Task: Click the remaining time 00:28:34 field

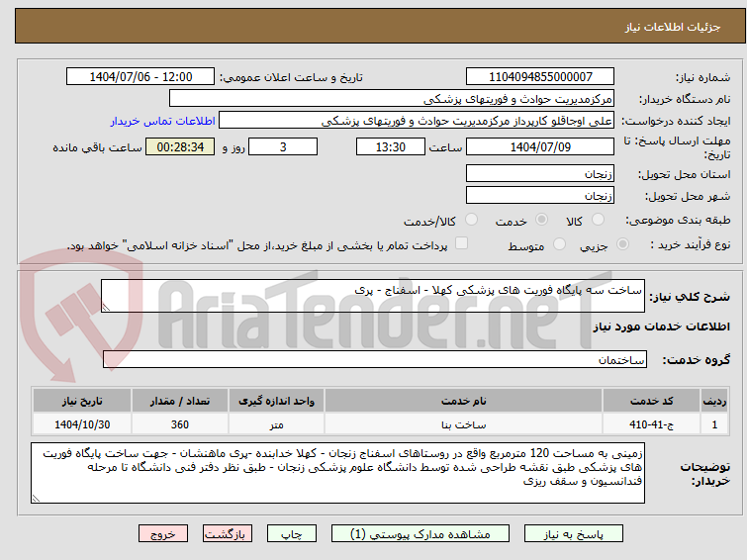Action: click(x=180, y=146)
